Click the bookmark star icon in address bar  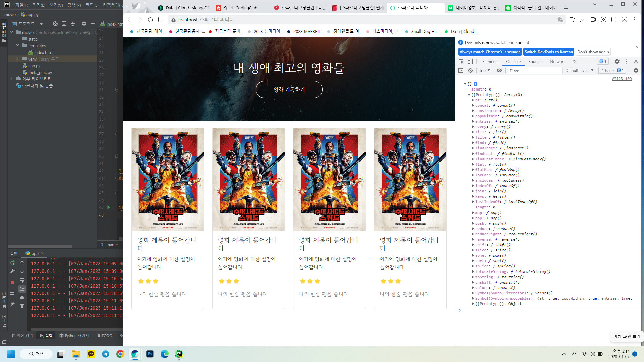click(x=560, y=20)
